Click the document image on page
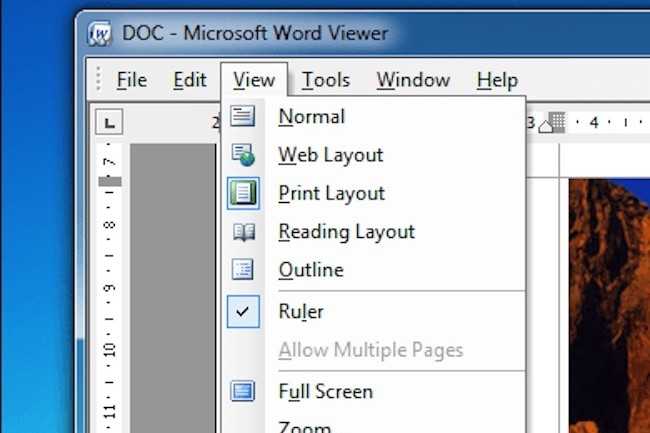The height and width of the screenshot is (433, 650). click(609, 306)
